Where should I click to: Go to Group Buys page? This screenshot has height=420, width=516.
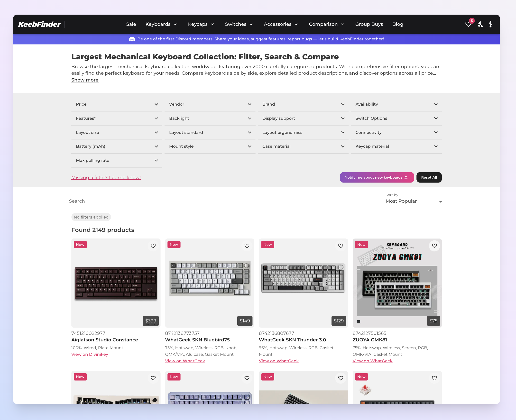pos(369,24)
